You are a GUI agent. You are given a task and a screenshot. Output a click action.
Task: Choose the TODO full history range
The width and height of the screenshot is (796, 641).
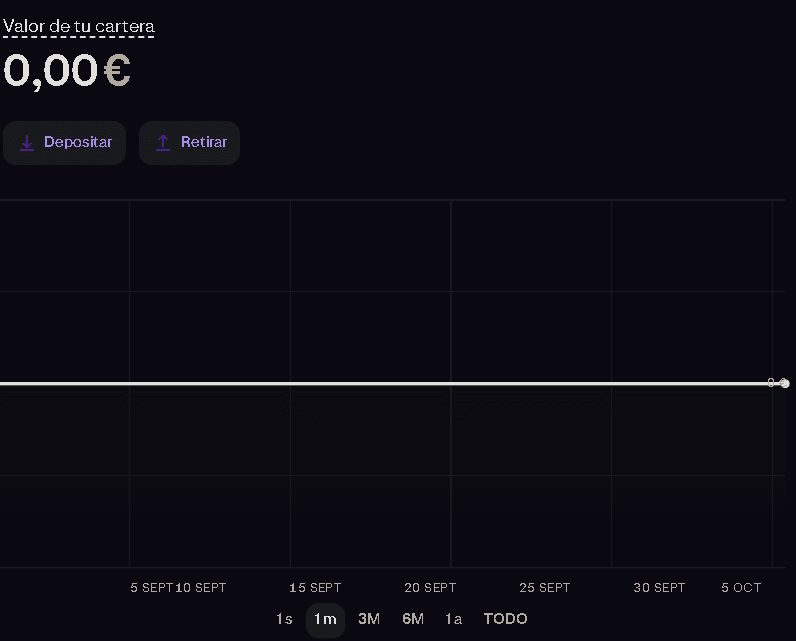pos(505,619)
